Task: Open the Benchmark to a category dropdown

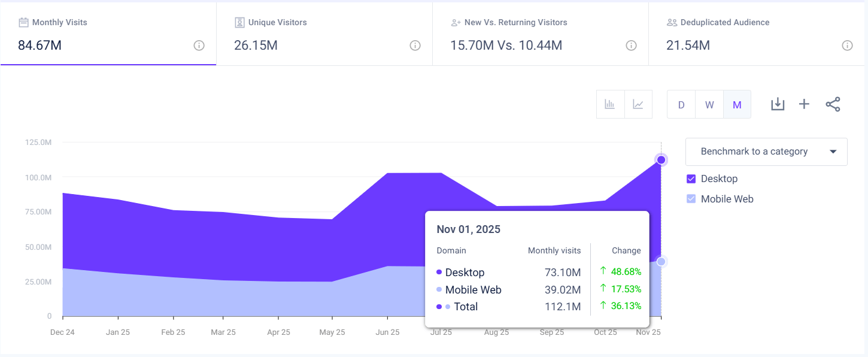Action: [766, 152]
